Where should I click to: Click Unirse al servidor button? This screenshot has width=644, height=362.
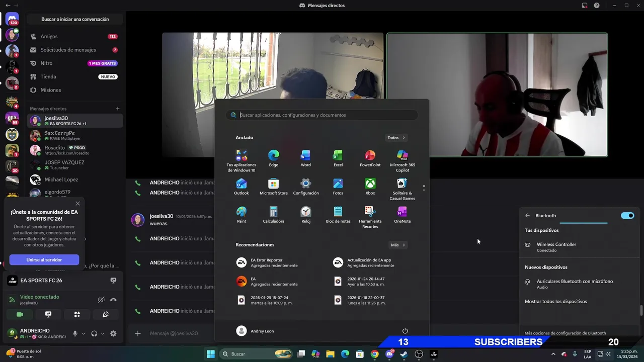pyautogui.click(x=44, y=260)
